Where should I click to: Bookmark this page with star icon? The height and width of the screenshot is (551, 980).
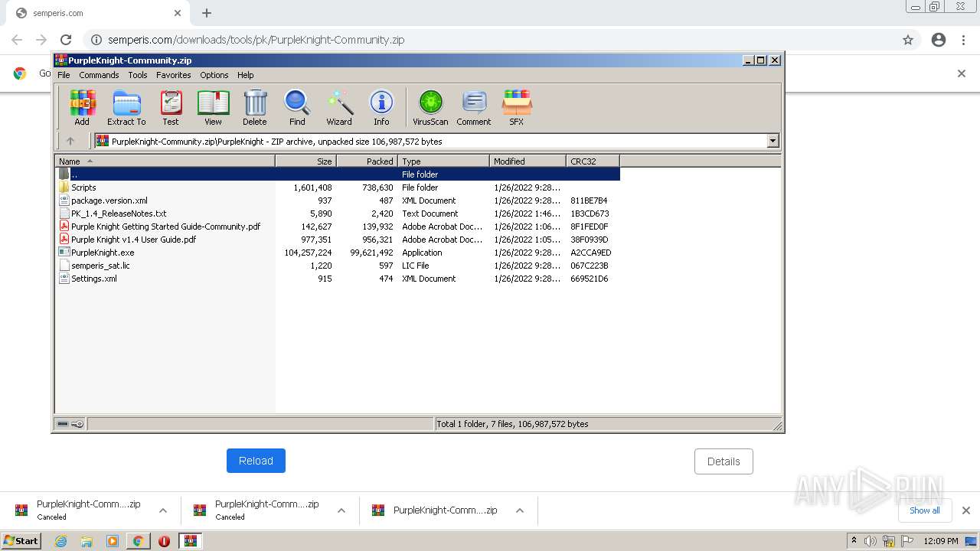[x=908, y=40]
